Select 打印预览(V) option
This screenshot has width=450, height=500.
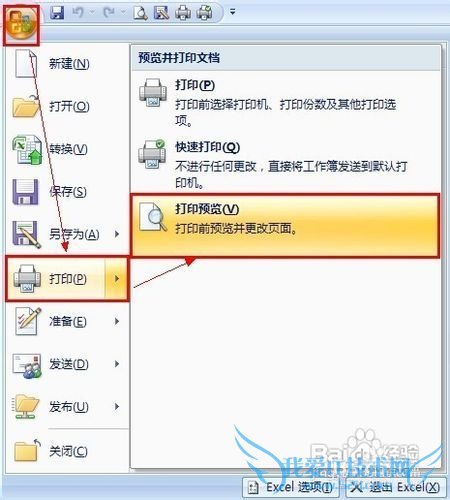point(285,226)
